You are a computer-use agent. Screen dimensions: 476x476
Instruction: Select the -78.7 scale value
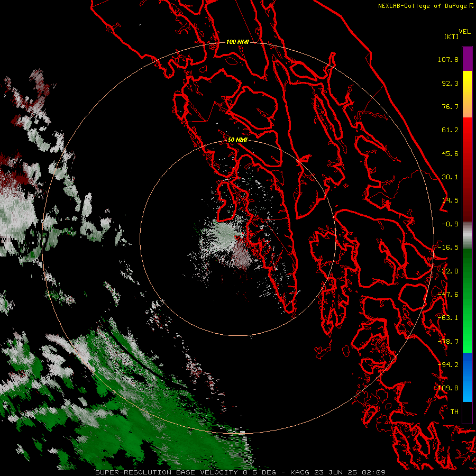click(x=448, y=342)
